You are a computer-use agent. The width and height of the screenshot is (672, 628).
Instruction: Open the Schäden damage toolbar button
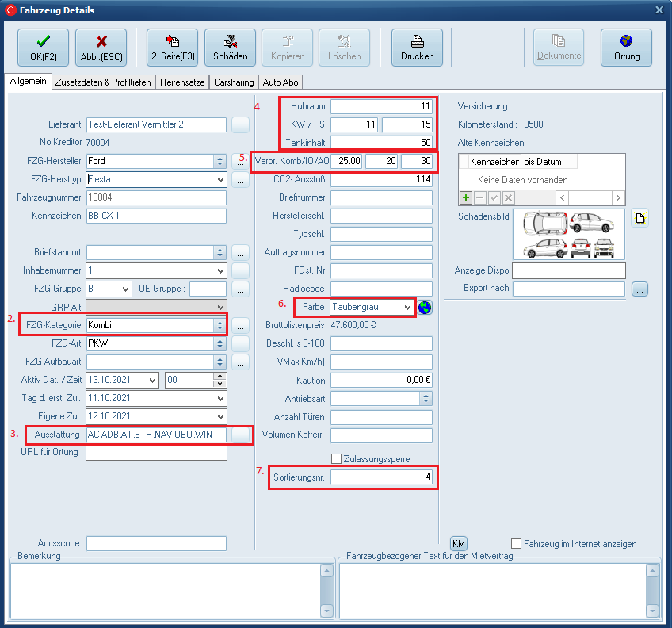pyautogui.click(x=230, y=48)
